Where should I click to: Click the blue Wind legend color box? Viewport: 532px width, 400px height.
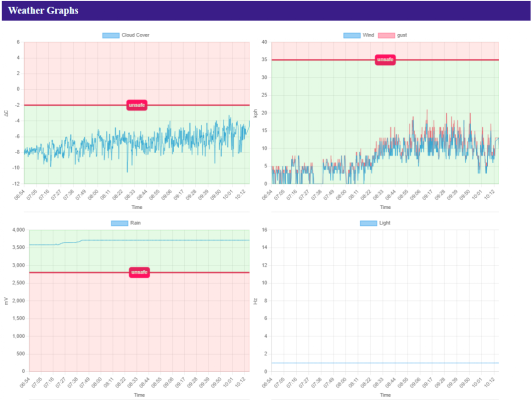351,35
